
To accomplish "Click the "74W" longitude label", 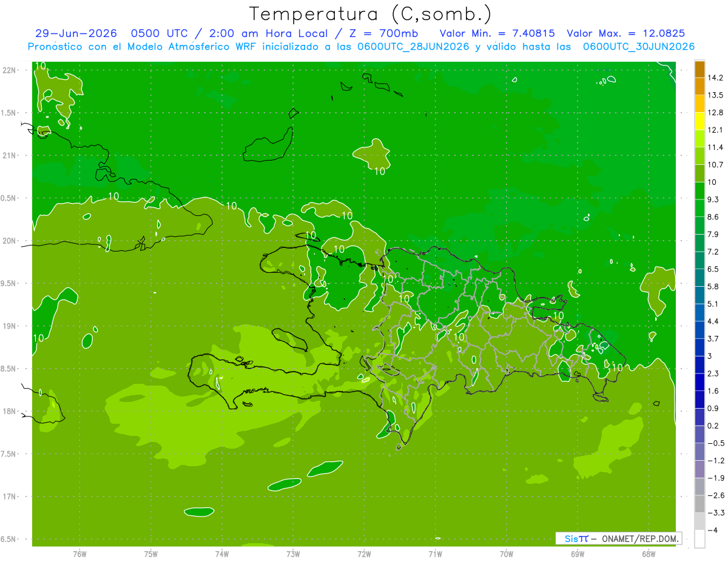I will click(x=222, y=554).
